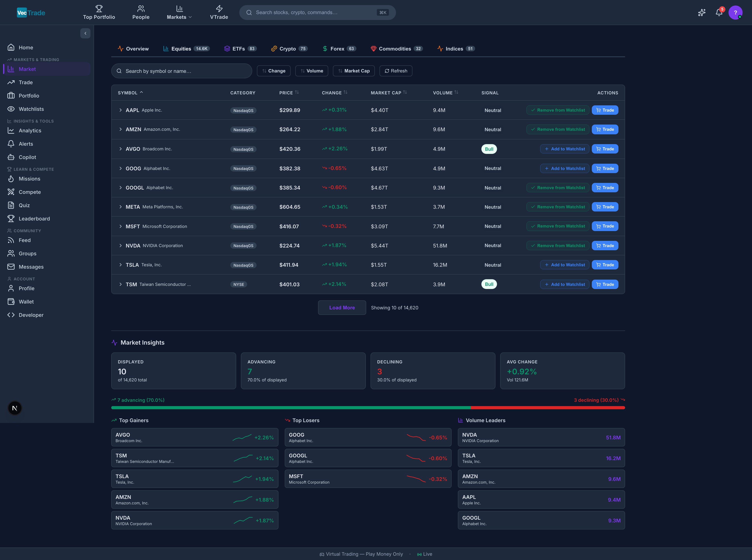Switch to the Overview tab
This screenshot has width=752, height=560.
tap(133, 49)
